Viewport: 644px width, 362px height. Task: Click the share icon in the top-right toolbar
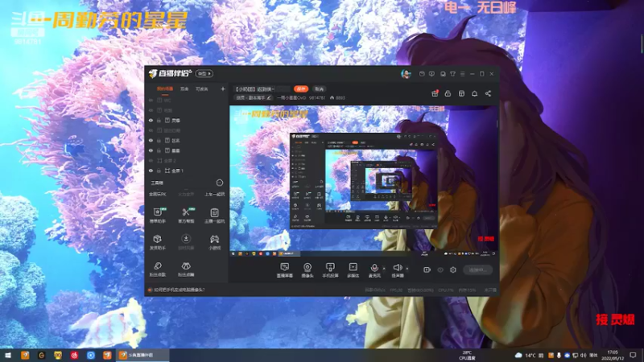point(488,93)
